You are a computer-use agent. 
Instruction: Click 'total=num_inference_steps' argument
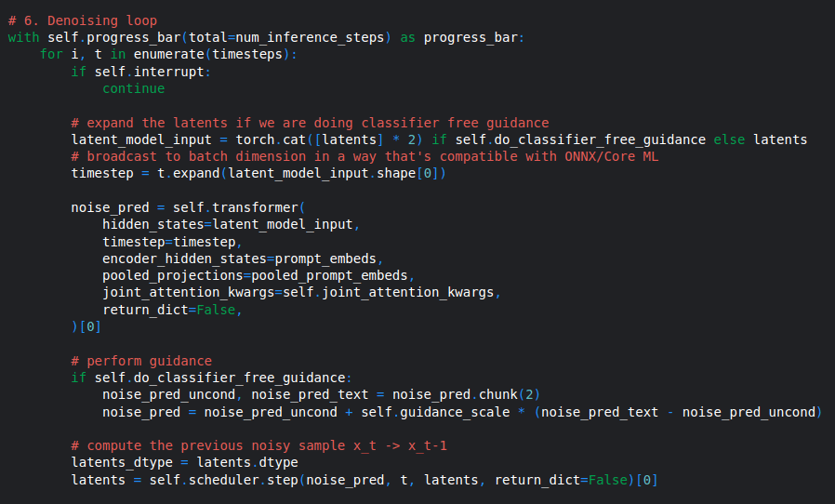[x=286, y=38]
